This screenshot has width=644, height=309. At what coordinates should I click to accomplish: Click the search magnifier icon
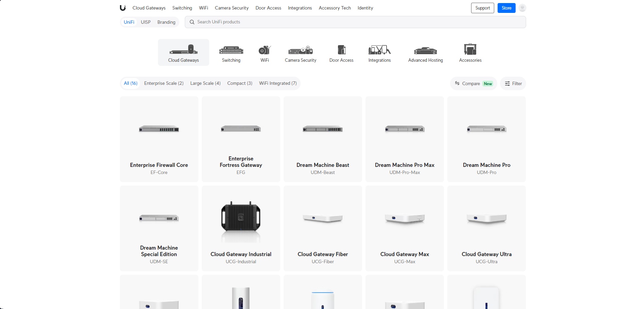[192, 22]
